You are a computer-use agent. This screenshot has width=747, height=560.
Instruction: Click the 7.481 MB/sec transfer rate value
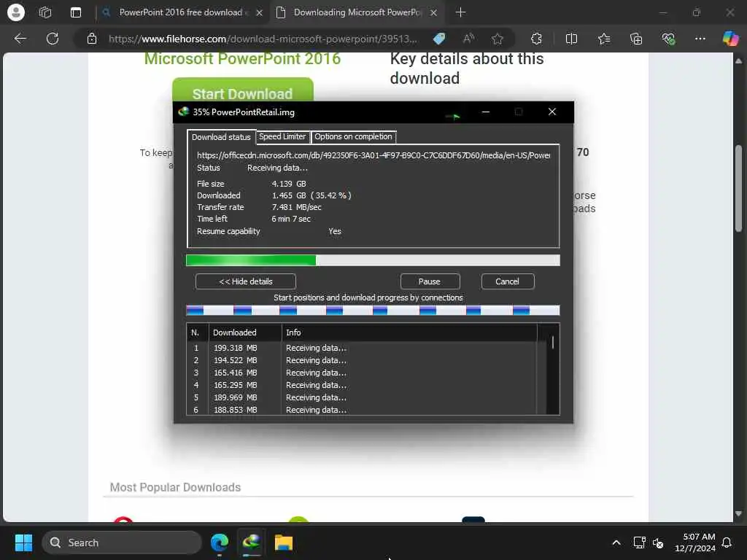pos(296,207)
